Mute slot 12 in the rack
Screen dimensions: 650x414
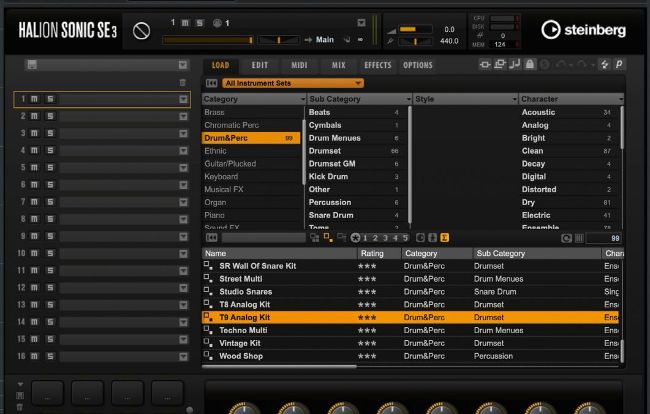34,288
